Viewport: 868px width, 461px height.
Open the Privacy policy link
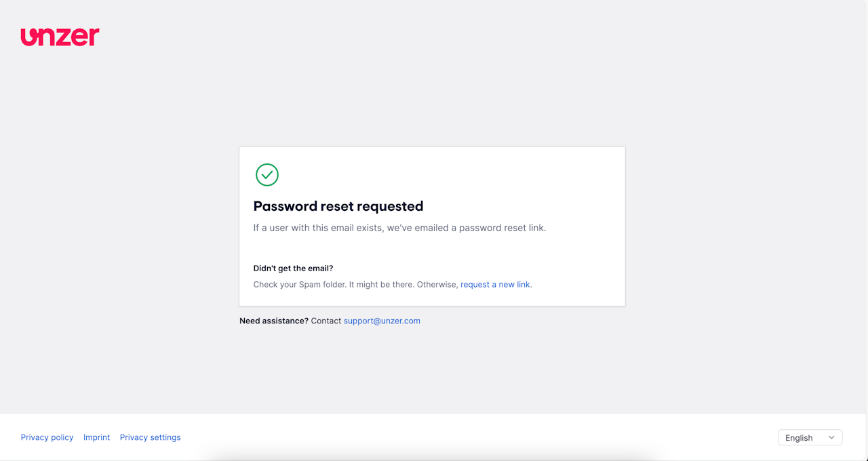pyautogui.click(x=47, y=438)
